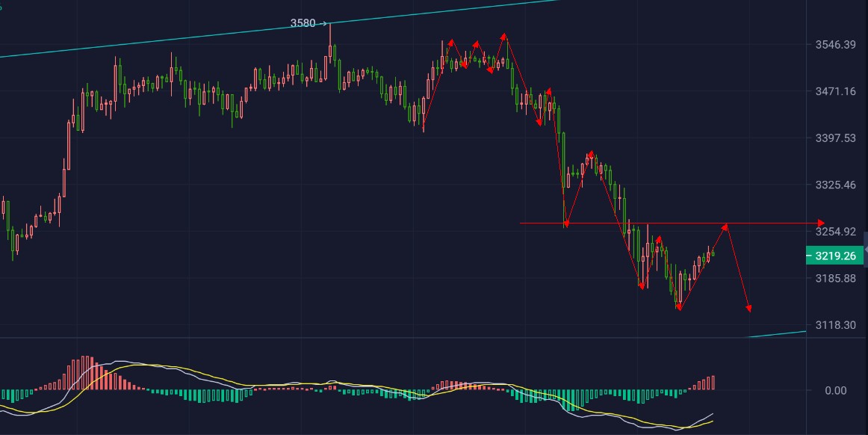Click the 0.00 MACD axis label
This screenshot has width=868, height=435.
[835, 391]
